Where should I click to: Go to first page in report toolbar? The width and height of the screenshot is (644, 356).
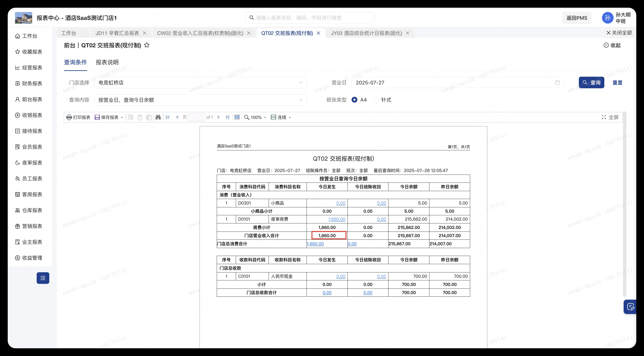167,117
